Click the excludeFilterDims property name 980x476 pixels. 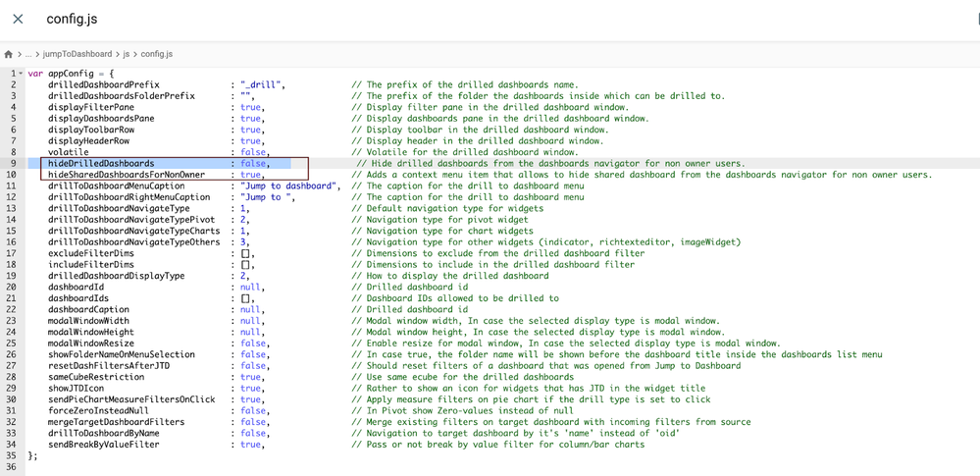(91, 253)
